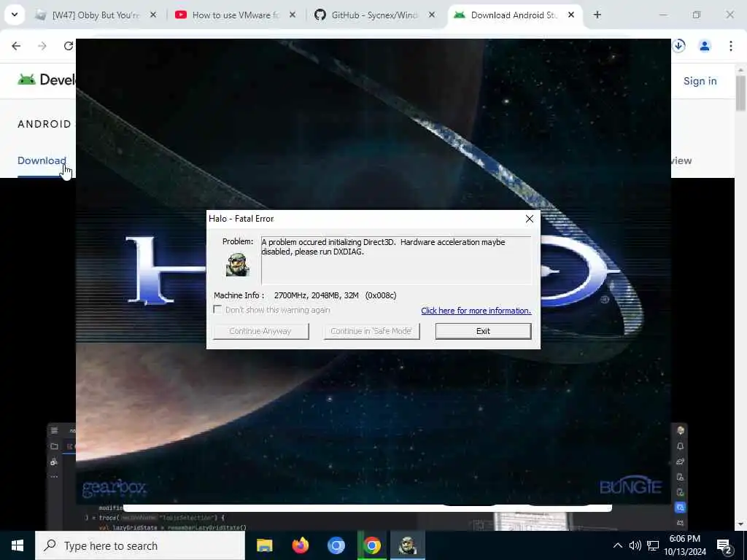The width and height of the screenshot is (747, 560).
Task: Click the three-dots icon in IDE sidebar
Action: click(x=54, y=476)
